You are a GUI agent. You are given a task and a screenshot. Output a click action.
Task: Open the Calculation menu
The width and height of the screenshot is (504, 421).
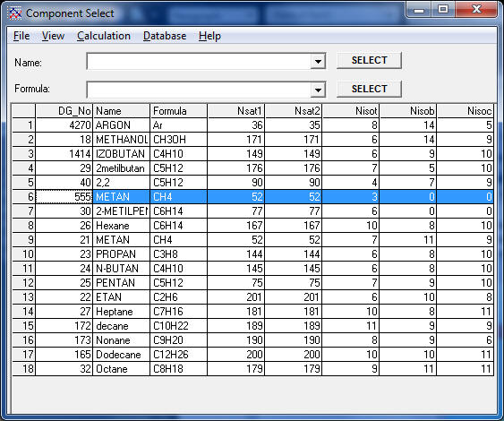[104, 36]
